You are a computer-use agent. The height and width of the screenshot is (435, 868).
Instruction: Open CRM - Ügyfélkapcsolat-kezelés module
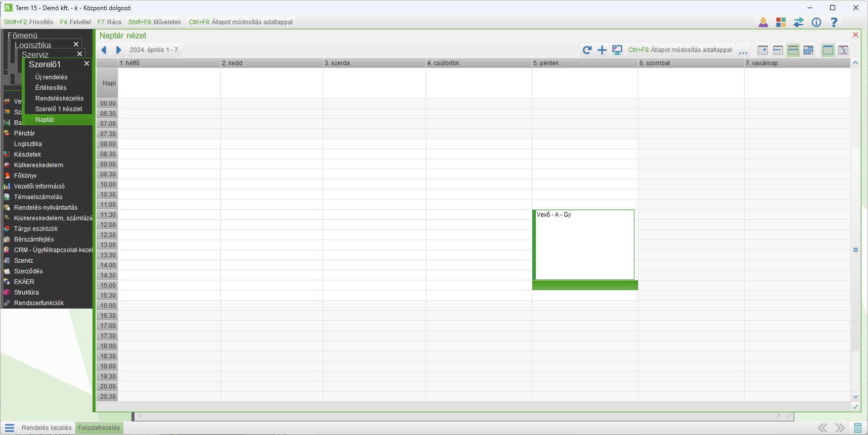coord(53,250)
